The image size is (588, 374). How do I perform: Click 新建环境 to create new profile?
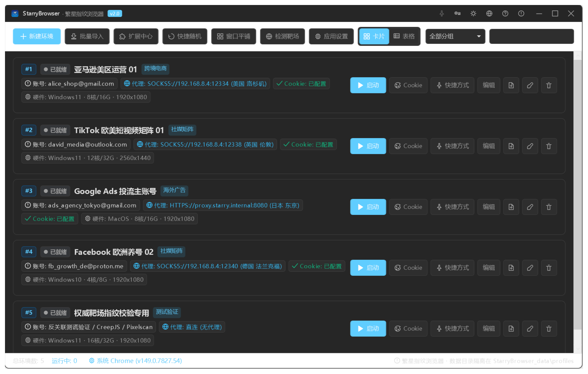(37, 36)
